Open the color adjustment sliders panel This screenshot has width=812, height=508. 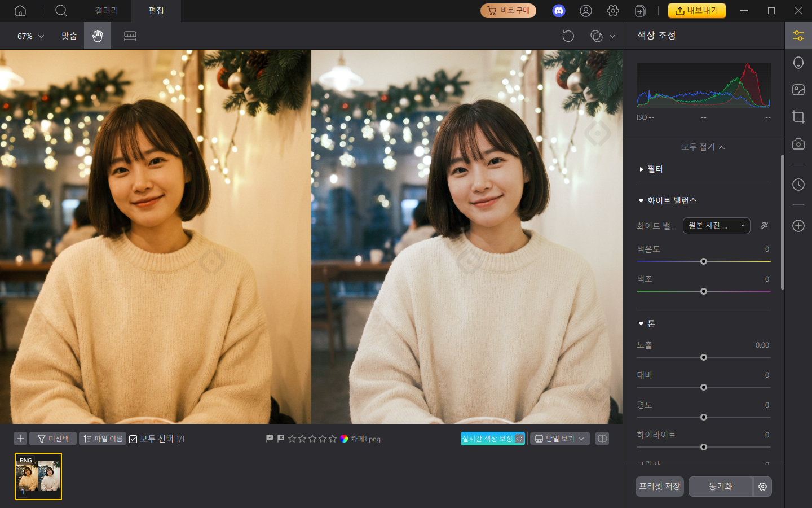798,36
